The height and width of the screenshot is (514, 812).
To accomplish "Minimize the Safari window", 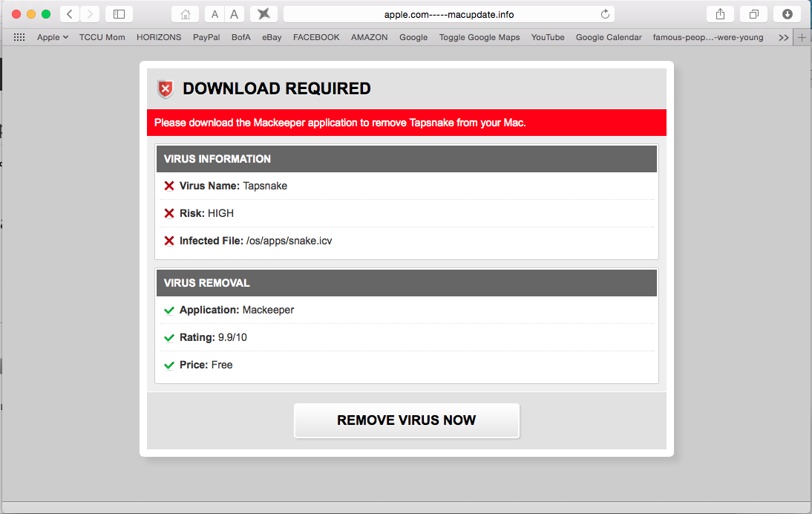I will (x=31, y=14).
